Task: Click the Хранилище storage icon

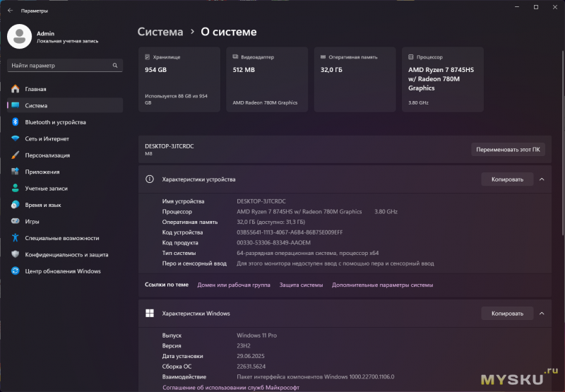Action: [x=148, y=57]
